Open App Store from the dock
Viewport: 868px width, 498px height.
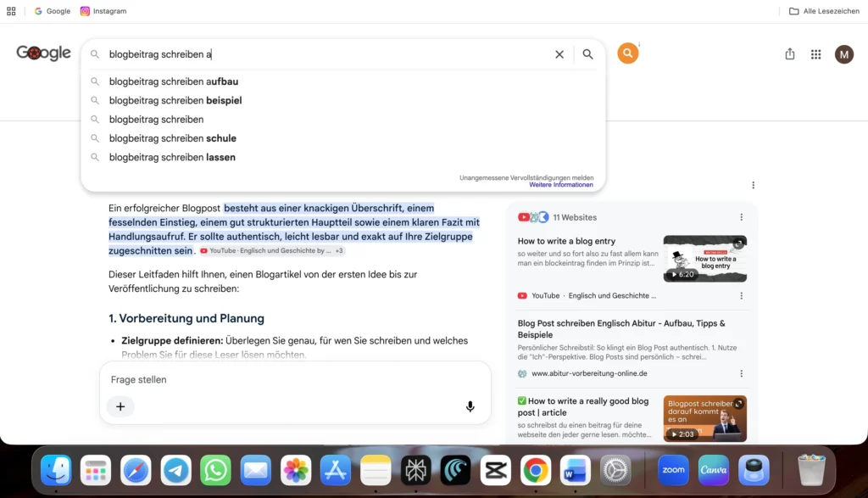(336, 470)
